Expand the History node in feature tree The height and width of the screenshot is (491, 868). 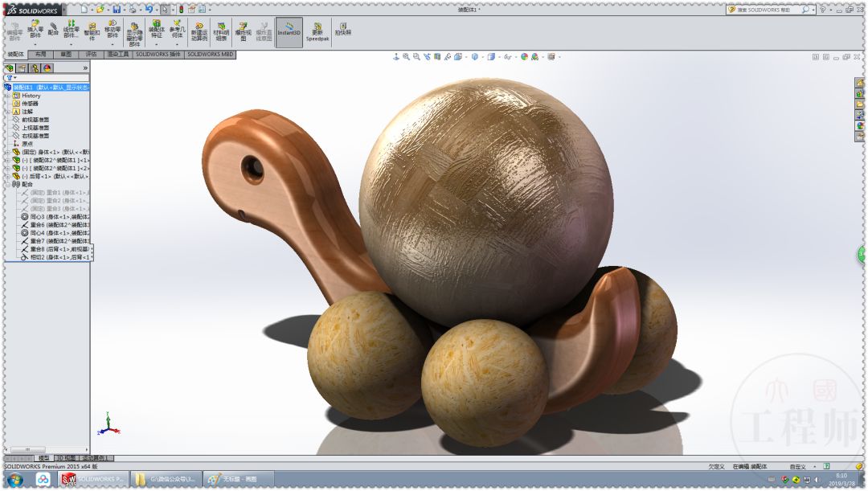[x=7, y=96]
